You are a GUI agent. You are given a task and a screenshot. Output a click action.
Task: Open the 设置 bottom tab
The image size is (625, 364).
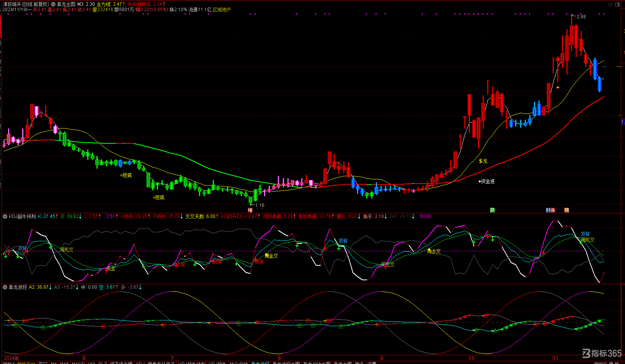pos(372,362)
